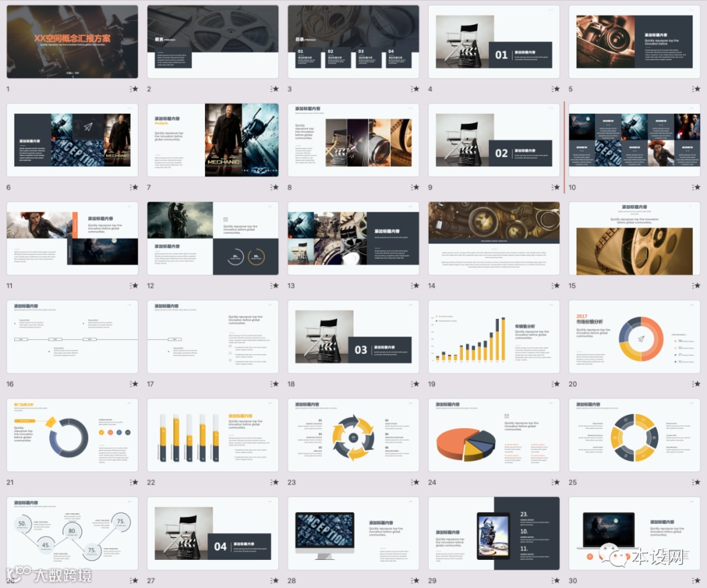This screenshot has width=707, height=588.
Task: Select slide 29 tablet mockup thumbnail
Action: click(494, 533)
